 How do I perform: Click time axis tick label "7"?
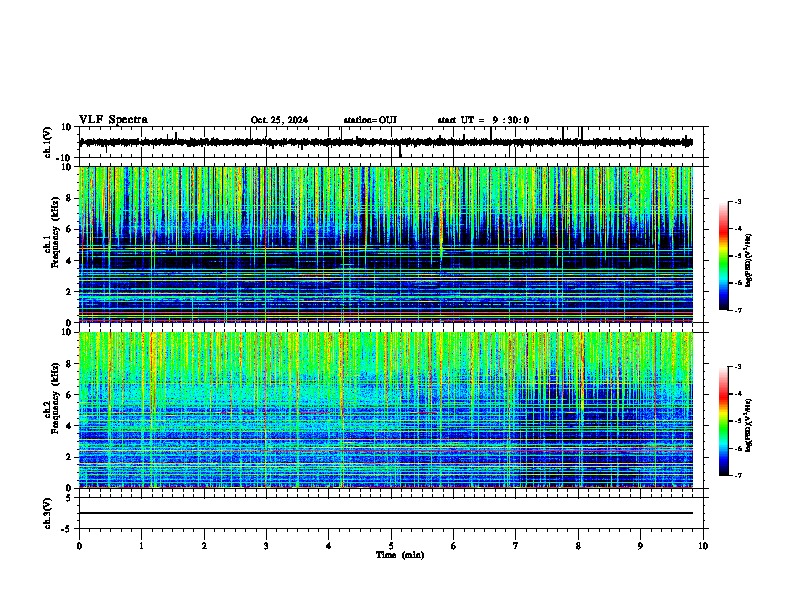click(516, 546)
